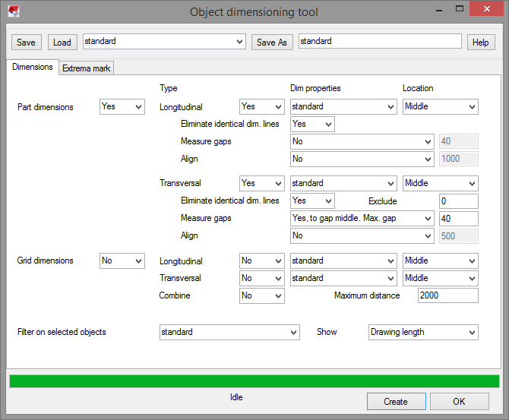This screenshot has height=420, width=509.
Task: Click the Grid dimensions label
Action: click(45, 261)
